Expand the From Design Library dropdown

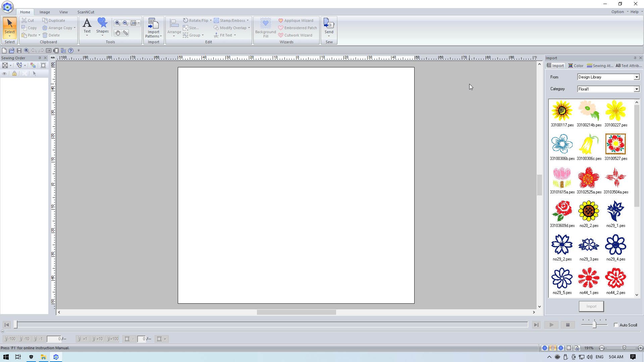636,77
